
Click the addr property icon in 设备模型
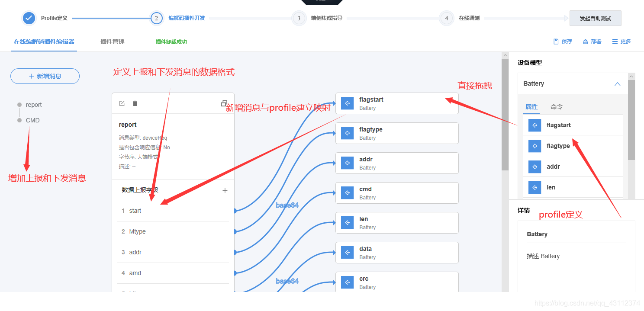point(535,167)
